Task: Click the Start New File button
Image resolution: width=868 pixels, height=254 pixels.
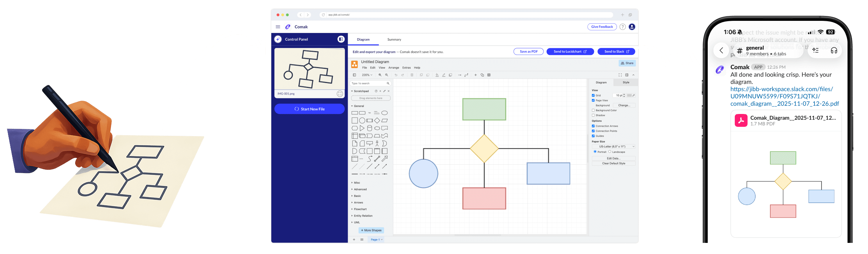Action: 310,109
